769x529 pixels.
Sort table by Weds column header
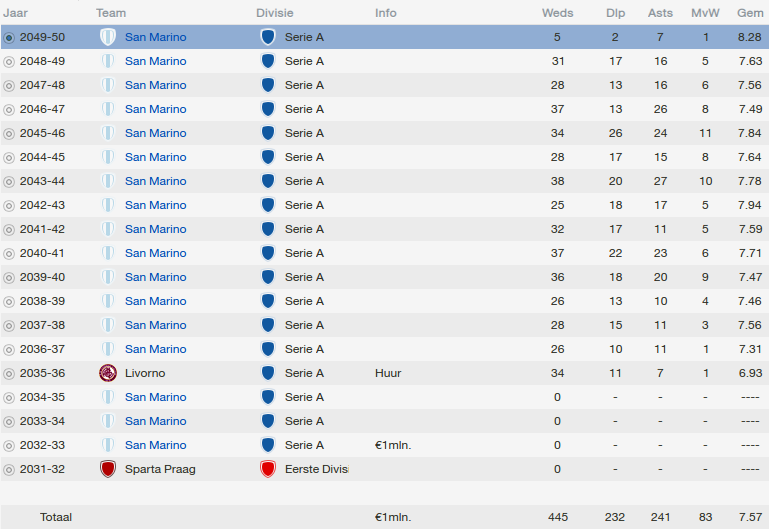coord(558,13)
